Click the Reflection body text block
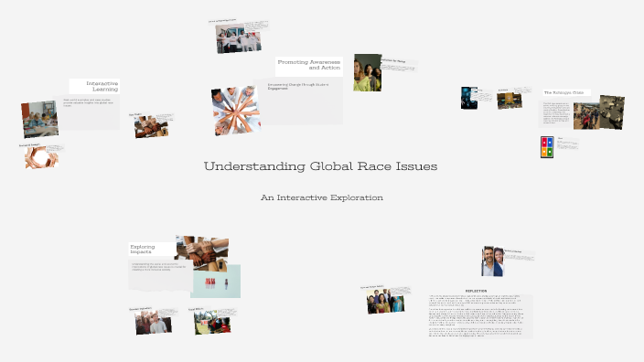This screenshot has width=644, height=362. [476, 315]
